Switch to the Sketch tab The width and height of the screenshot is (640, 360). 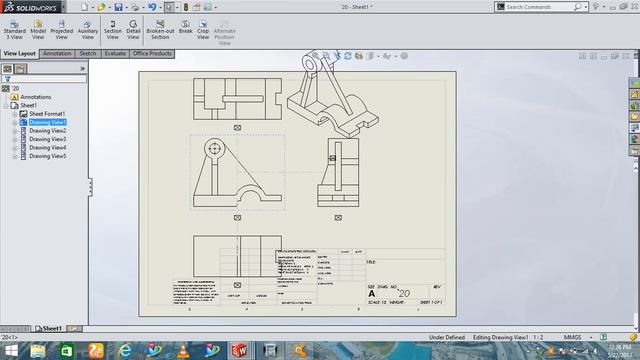tap(88, 53)
